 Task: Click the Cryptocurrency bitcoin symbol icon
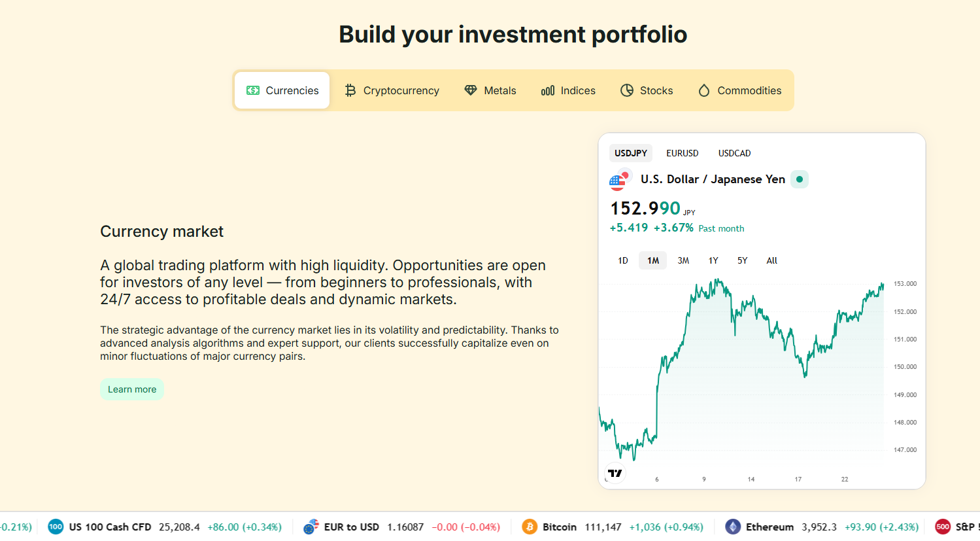point(350,90)
